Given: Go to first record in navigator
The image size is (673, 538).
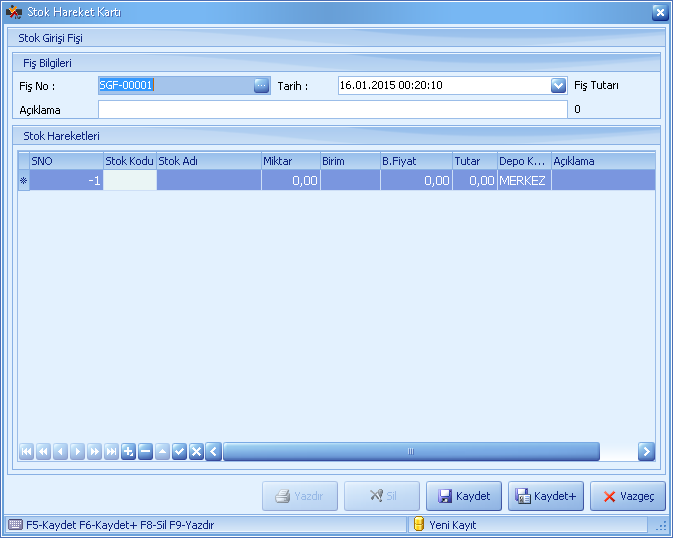Looking at the screenshot, I should click(x=26, y=452).
